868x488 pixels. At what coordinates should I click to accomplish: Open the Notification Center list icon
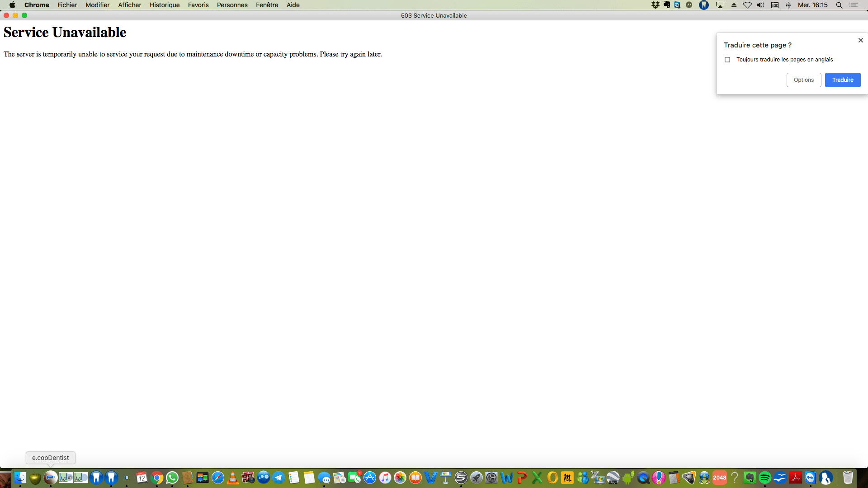pyautogui.click(x=854, y=5)
